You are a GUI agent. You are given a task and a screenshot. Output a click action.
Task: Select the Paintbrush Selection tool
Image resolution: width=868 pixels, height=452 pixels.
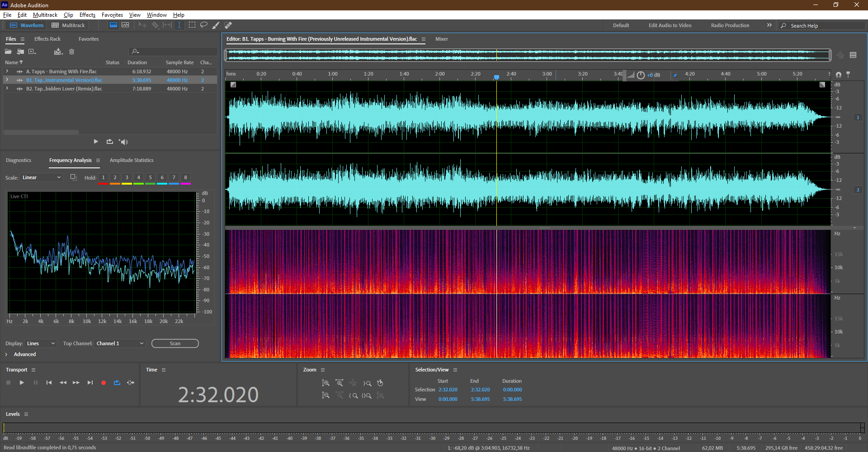(x=216, y=25)
